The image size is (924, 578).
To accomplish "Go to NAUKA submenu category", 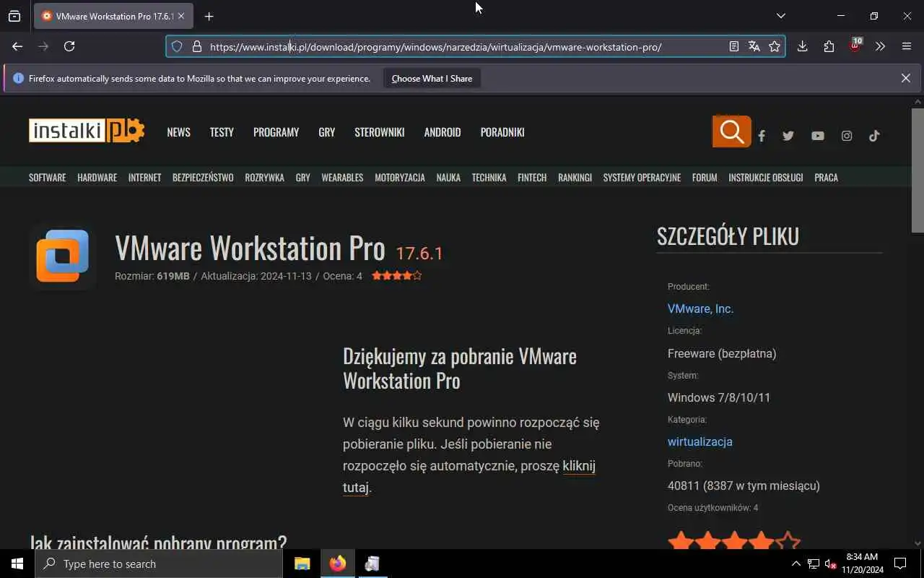I will click(448, 178).
